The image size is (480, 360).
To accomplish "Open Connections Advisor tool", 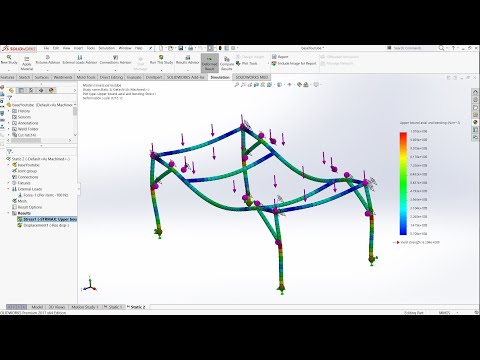I will point(115,60).
